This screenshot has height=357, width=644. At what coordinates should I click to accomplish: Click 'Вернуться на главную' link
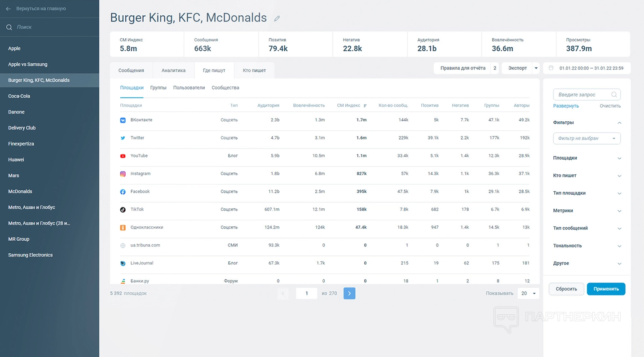41,9
